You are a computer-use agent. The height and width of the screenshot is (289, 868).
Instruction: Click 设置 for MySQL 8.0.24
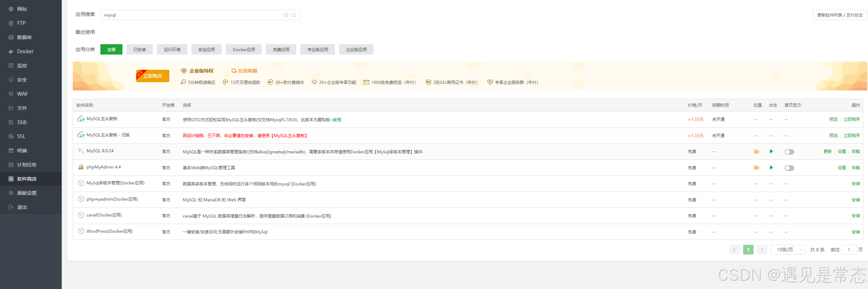[842, 152]
